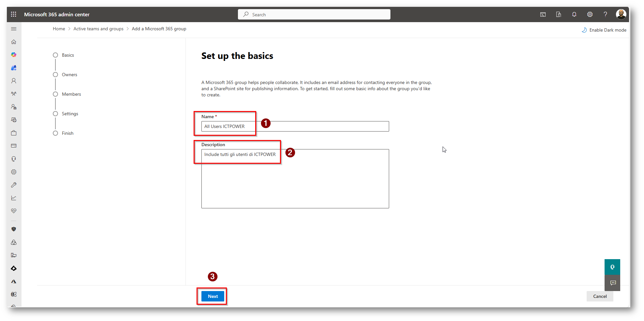The height and width of the screenshot is (321, 644).
Task: Launch Cloud Shell from the header
Action: pos(543,14)
